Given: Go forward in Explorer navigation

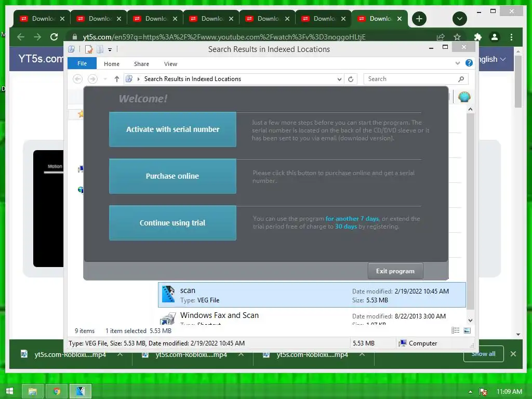Looking at the screenshot, I should 92,79.
